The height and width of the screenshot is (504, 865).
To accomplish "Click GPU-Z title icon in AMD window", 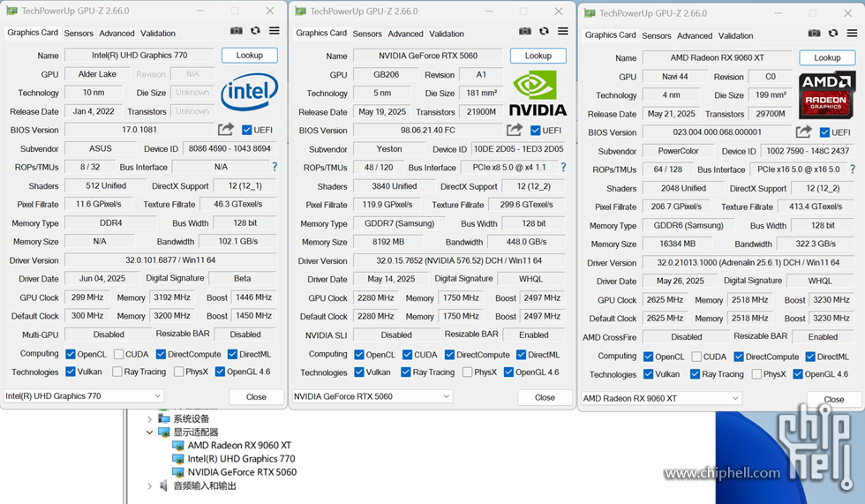I will coord(590,13).
